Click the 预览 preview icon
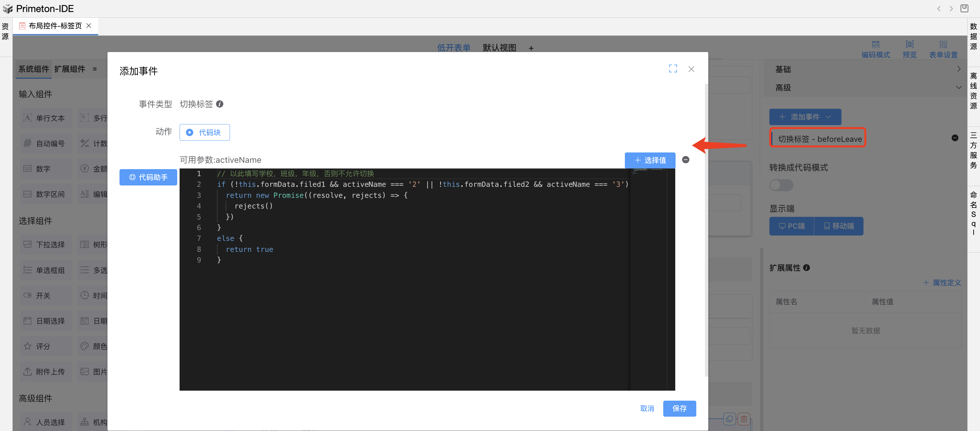 909,45
